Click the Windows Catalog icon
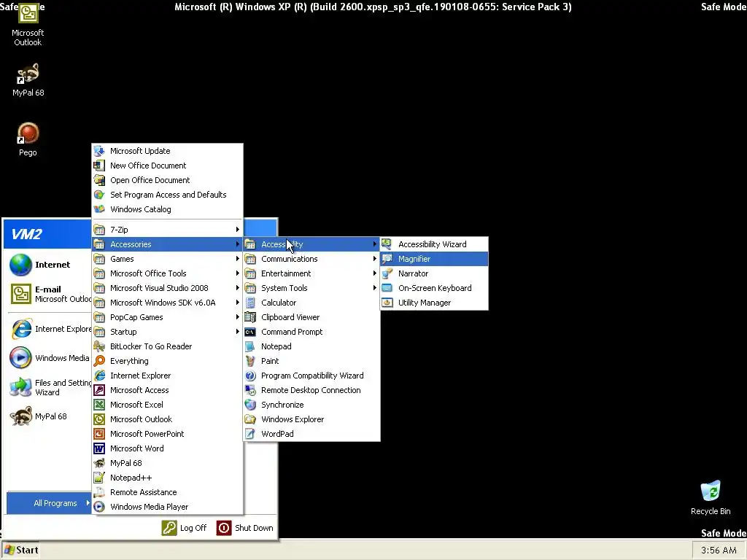 99,209
